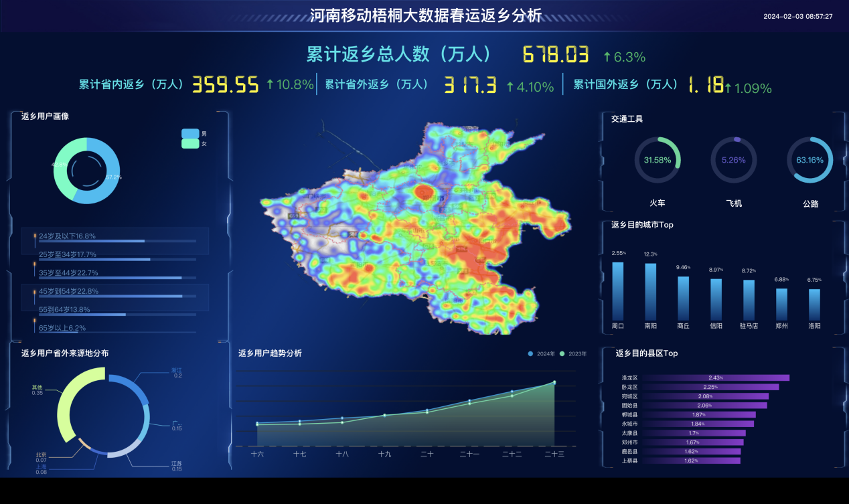
Task: Click the 二十三 data point on trend chart
Action: point(554,382)
